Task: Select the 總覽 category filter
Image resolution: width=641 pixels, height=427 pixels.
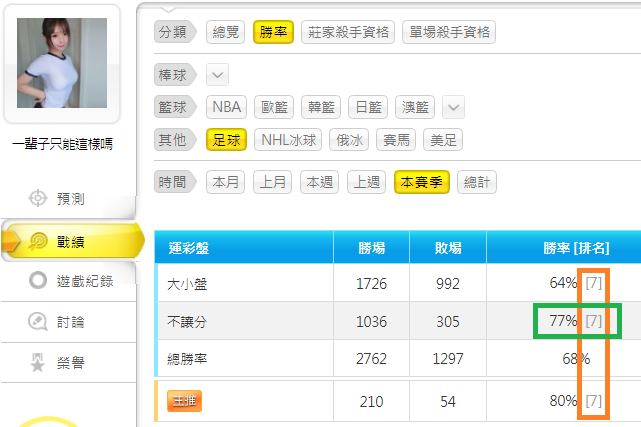Action: [226, 32]
